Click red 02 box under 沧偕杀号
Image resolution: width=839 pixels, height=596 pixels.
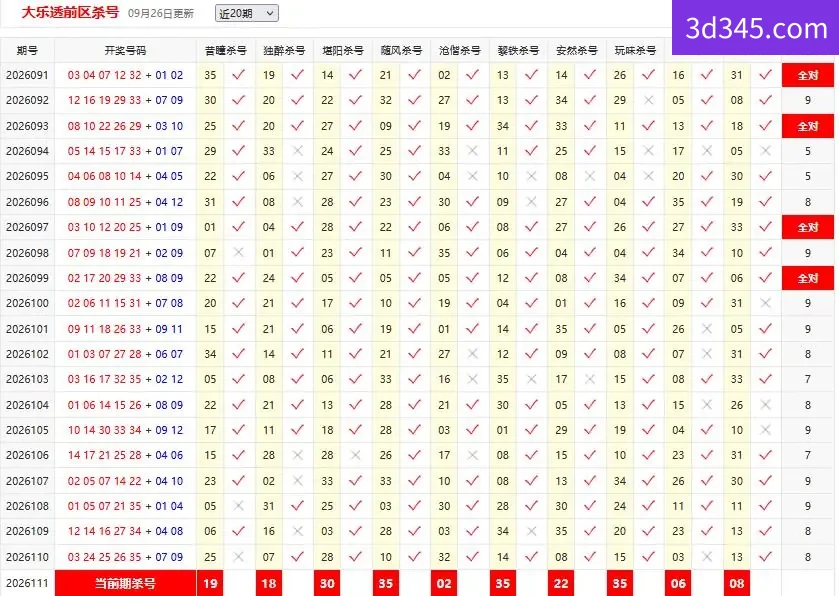pyautogui.click(x=444, y=583)
